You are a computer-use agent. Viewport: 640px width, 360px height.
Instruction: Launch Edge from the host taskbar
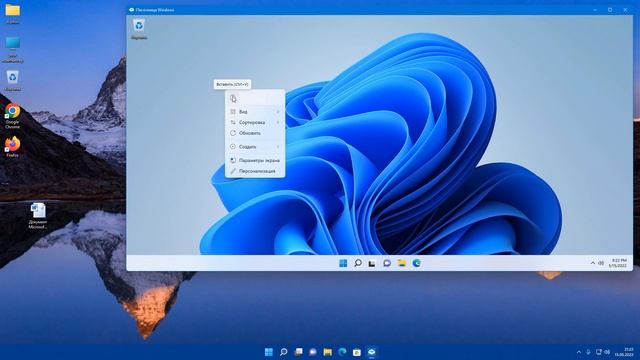click(x=342, y=352)
